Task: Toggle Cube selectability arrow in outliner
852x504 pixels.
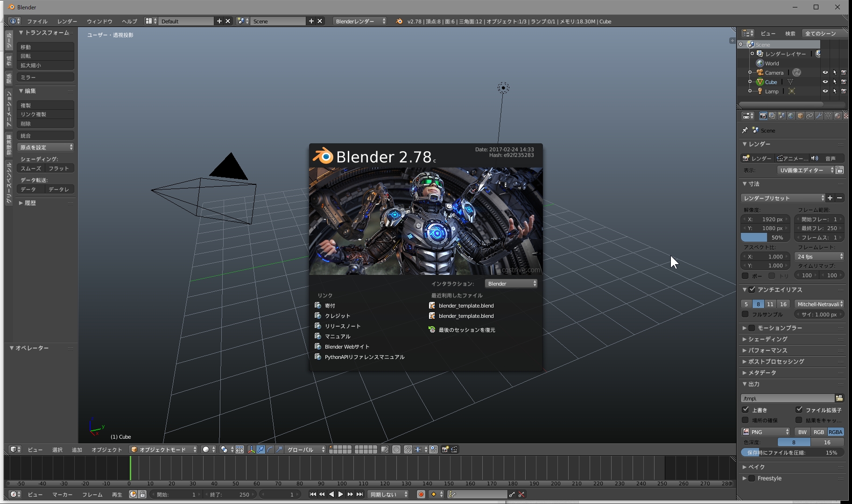Action: [x=835, y=82]
